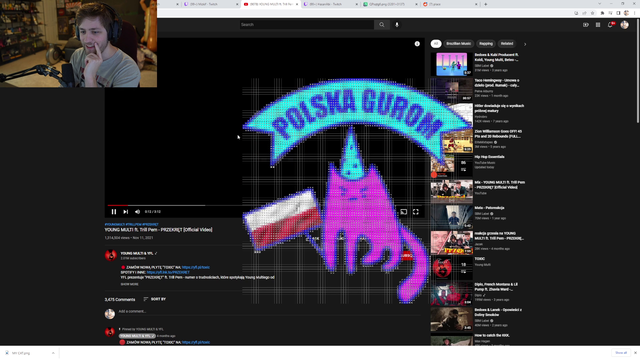Open the Chrome profile avatar
Viewport: 640px width, 360px height.
click(627, 13)
